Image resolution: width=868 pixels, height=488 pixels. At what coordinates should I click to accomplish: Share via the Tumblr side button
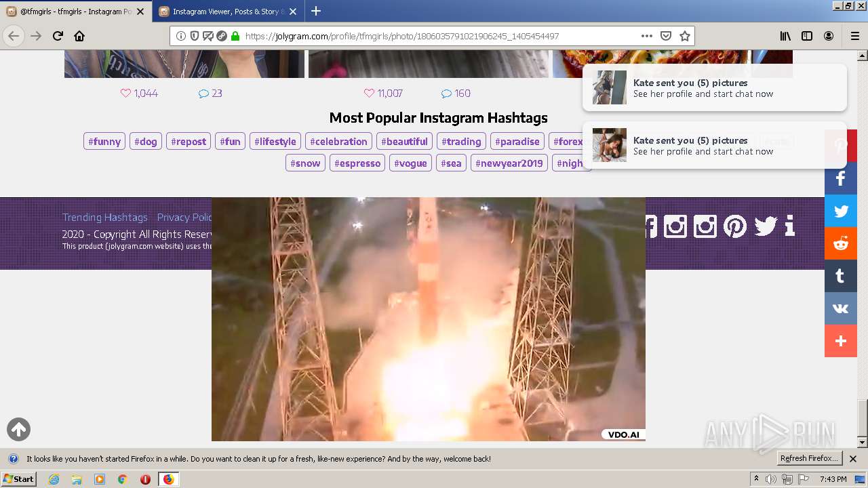841,276
